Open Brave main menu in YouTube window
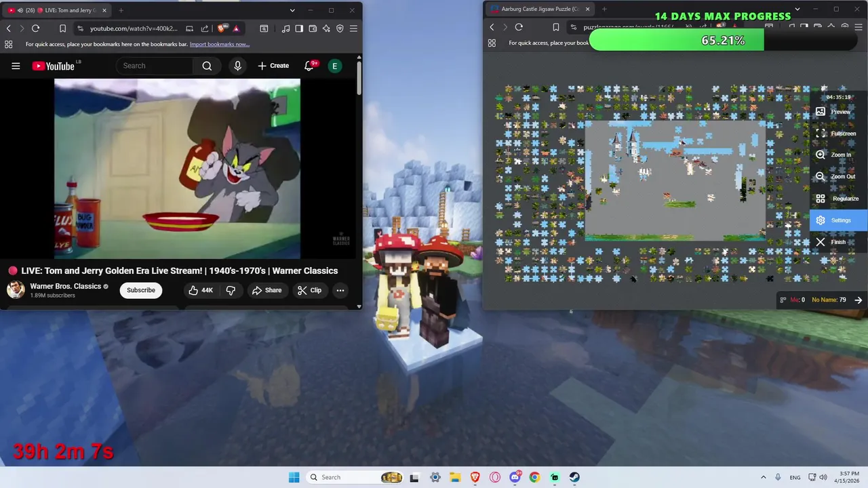Screen dimensions: 868x488 click(x=353, y=28)
